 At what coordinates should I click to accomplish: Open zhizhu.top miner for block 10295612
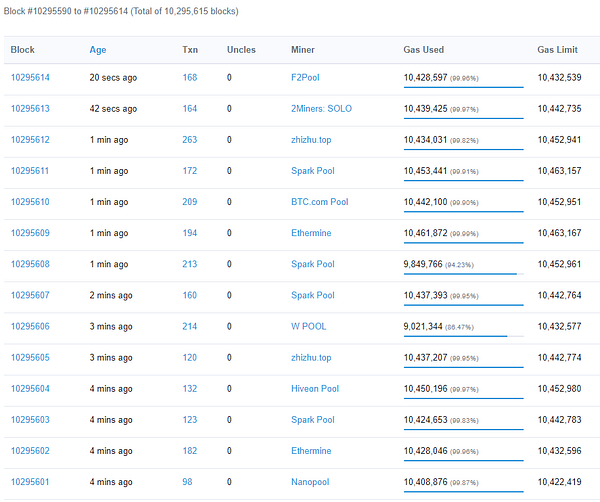pyautogui.click(x=311, y=140)
